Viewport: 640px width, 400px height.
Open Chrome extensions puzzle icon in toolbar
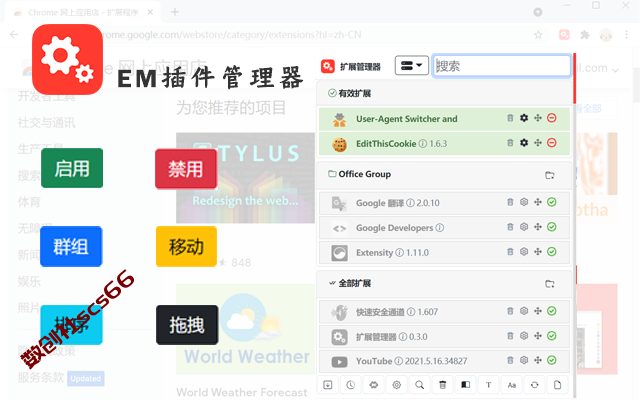pos(585,35)
